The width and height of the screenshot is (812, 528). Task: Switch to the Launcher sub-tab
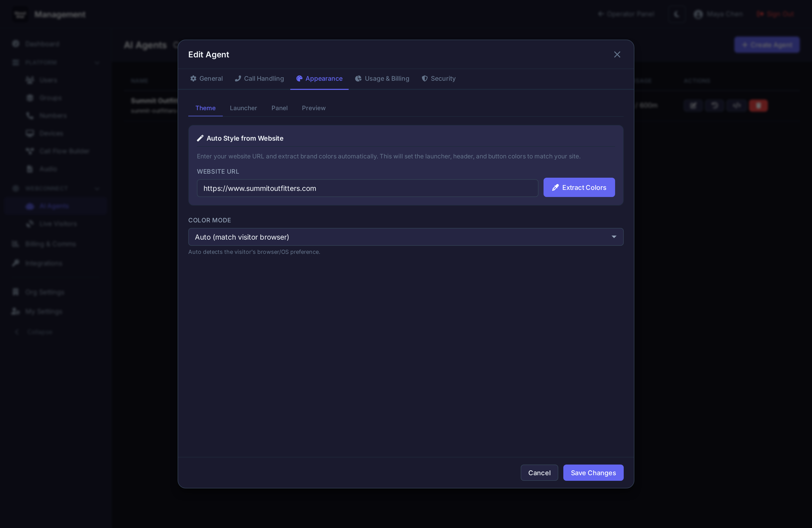[243, 108]
